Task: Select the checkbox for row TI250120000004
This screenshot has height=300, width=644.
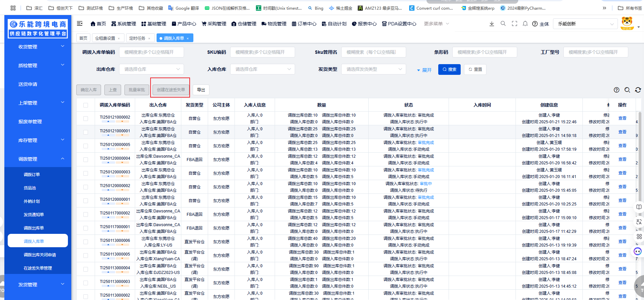Action: point(86,160)
